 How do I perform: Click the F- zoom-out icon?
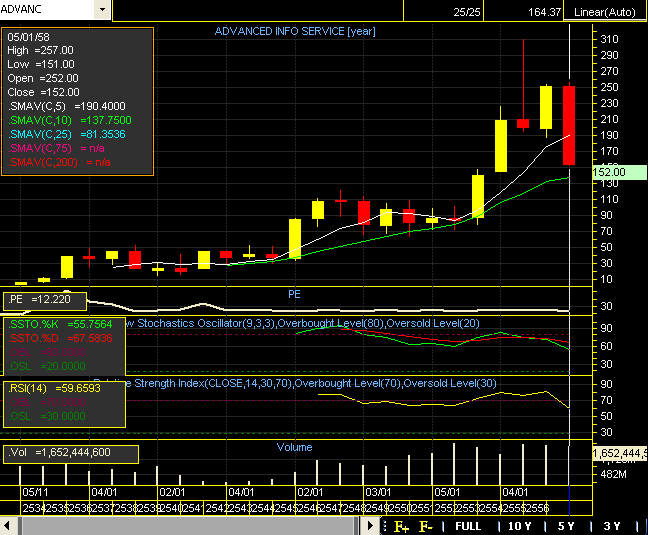coord(426,526)
